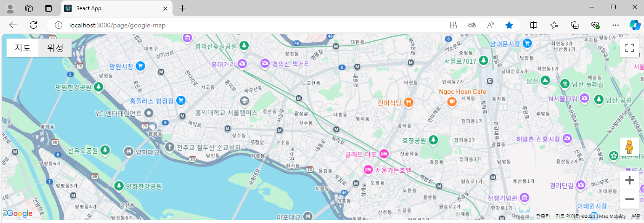
Task: Select the 선유도공원 park marker
Action: point(105,150)
